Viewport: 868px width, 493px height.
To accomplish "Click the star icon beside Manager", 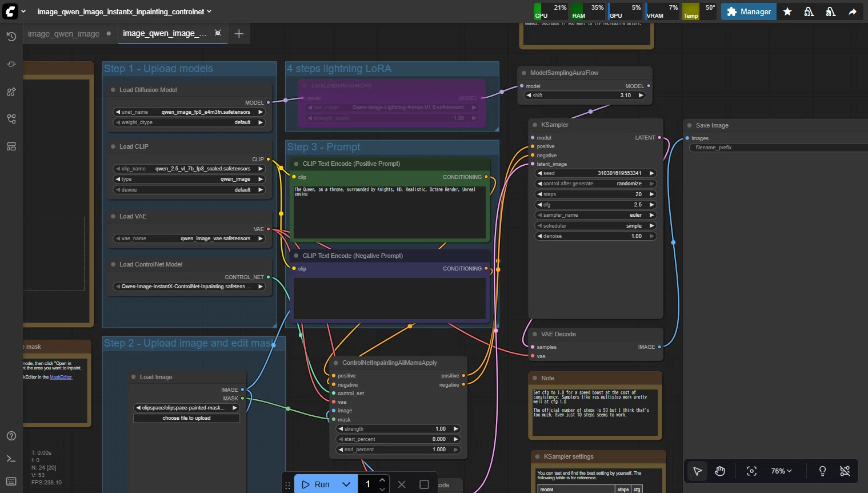I will [x=787, y=11].
